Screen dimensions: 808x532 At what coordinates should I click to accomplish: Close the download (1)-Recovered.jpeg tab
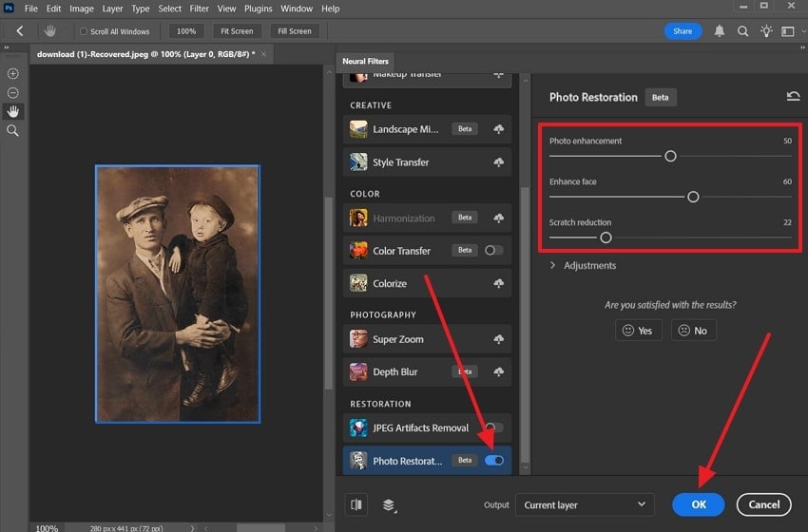[264, 54]
